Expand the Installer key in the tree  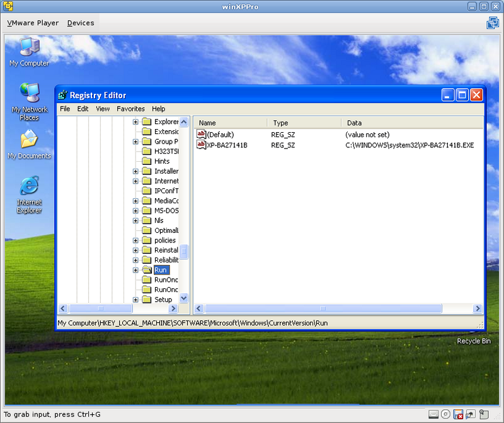[136, 171]
